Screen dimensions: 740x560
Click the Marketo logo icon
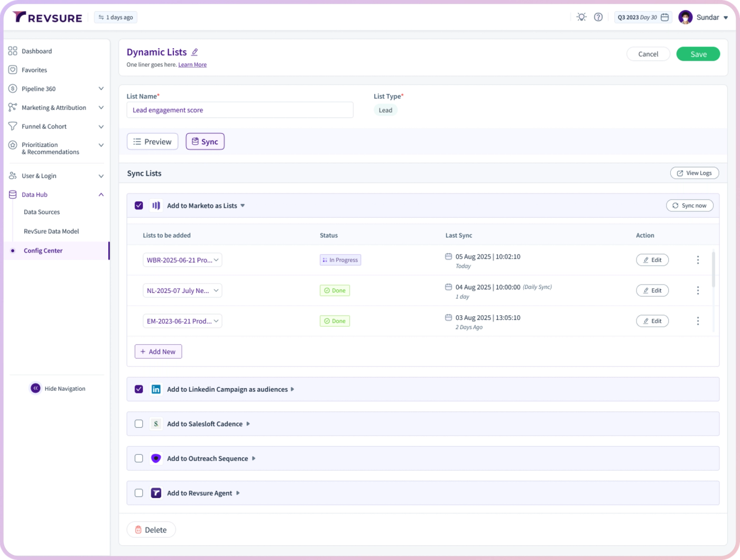click(156, 206)
